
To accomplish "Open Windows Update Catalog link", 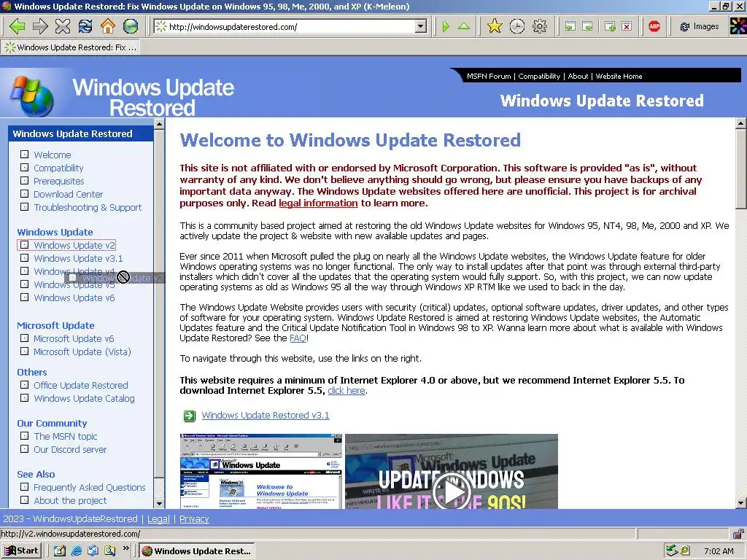I will pos(84,399).
